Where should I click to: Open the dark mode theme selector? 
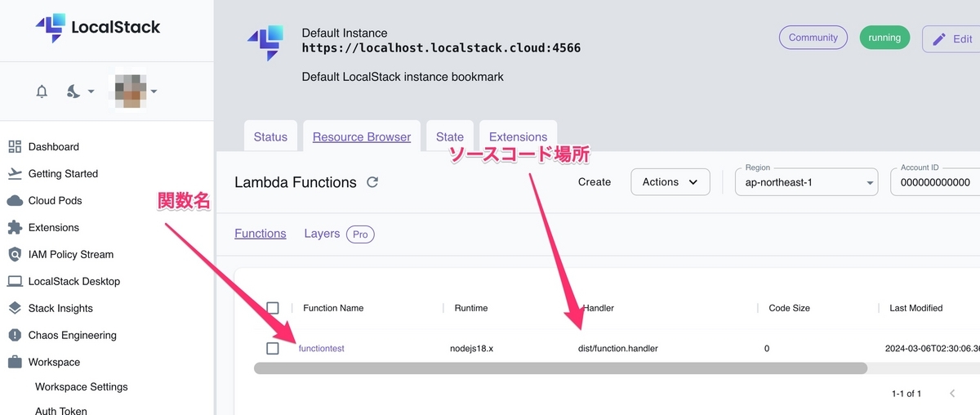79,91
